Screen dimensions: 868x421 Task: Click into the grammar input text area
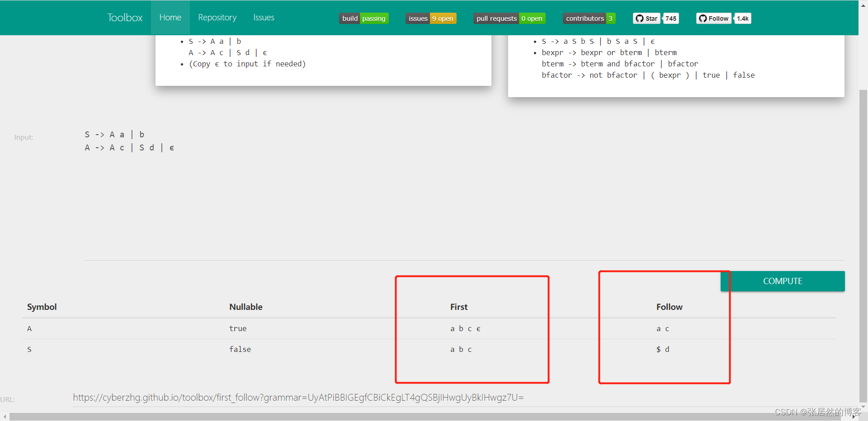click(x=464, y=194)
